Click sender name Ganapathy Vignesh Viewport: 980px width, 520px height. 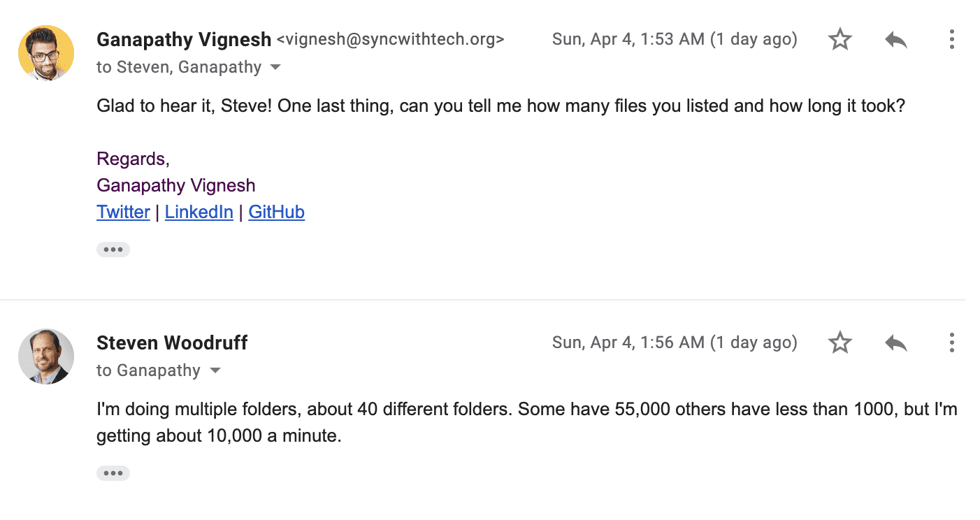coord(184,40)
